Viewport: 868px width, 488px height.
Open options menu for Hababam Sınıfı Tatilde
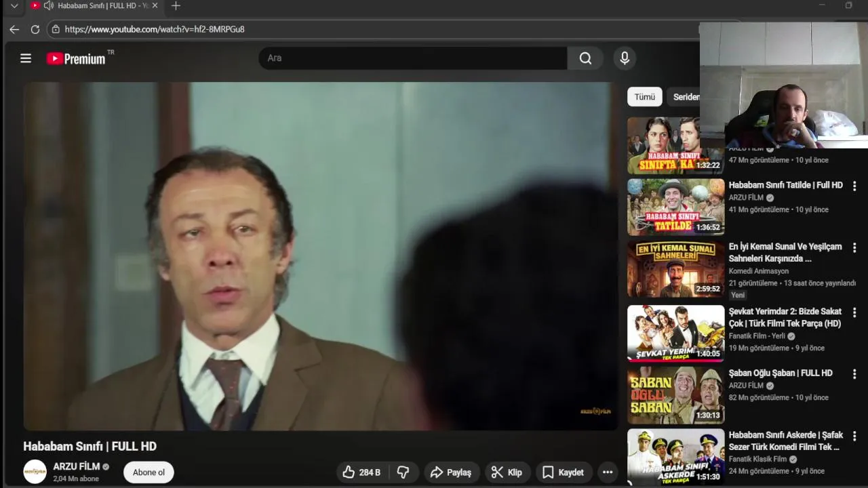click(854, 186)
